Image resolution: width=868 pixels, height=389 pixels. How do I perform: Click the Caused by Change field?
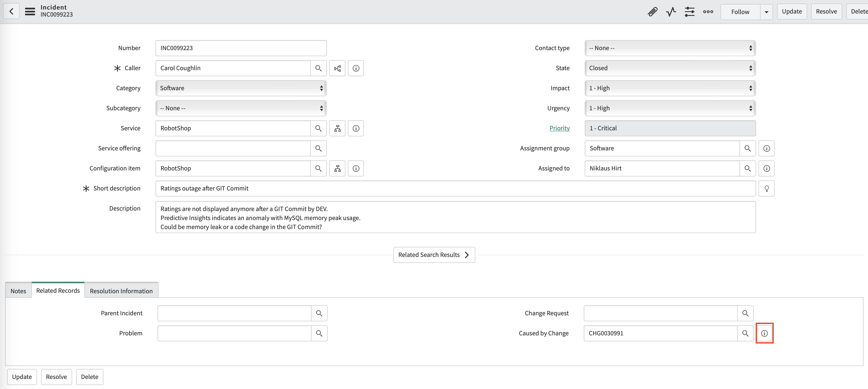click(x=660, y=333)
